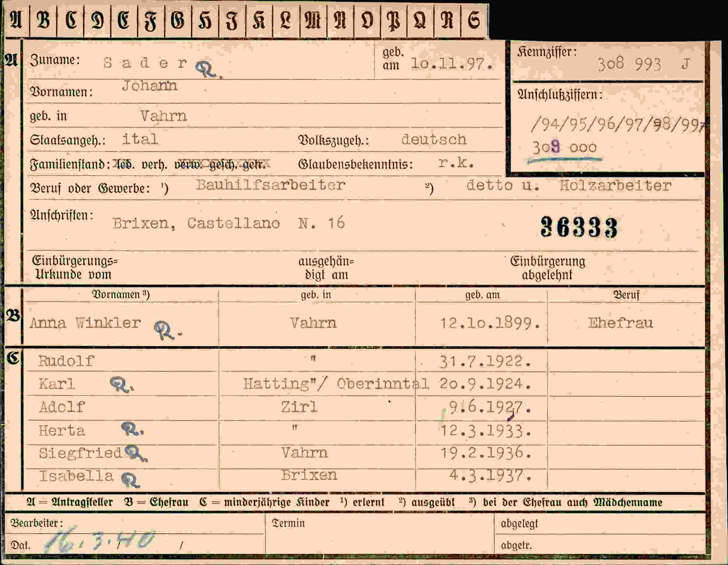Screen dimensions: 728x565
Task: Click the 'Einbürgerung abgelehnt' text
Action: tap(547, 268)
